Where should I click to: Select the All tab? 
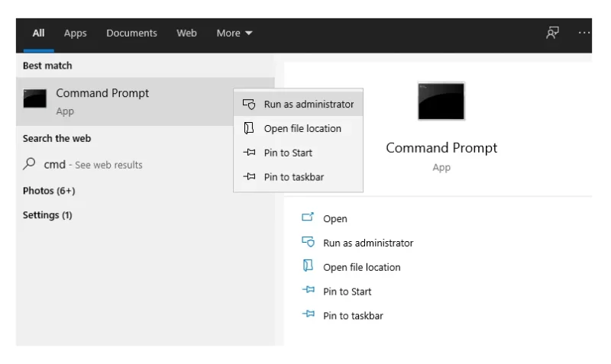[38, 33]
